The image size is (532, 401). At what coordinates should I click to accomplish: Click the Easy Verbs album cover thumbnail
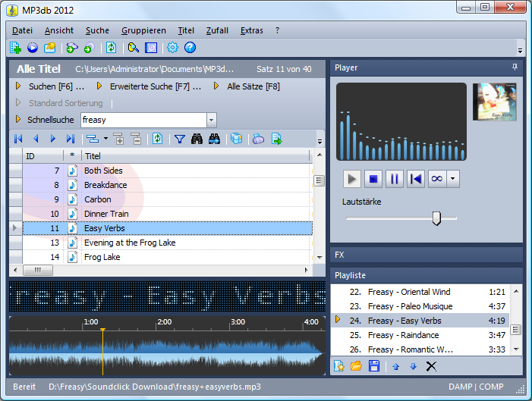tap(495, 102)
